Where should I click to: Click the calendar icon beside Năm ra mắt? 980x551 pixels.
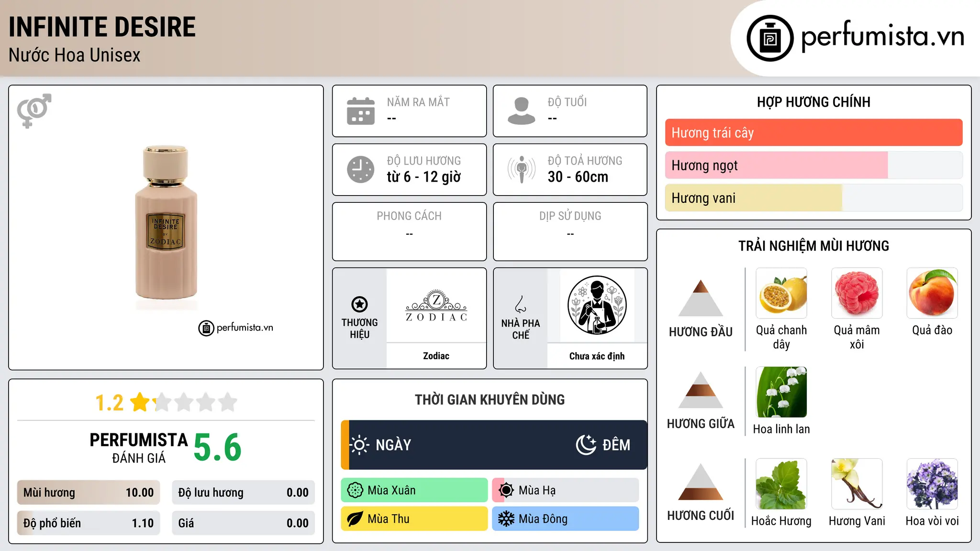(x=361, y=111)
